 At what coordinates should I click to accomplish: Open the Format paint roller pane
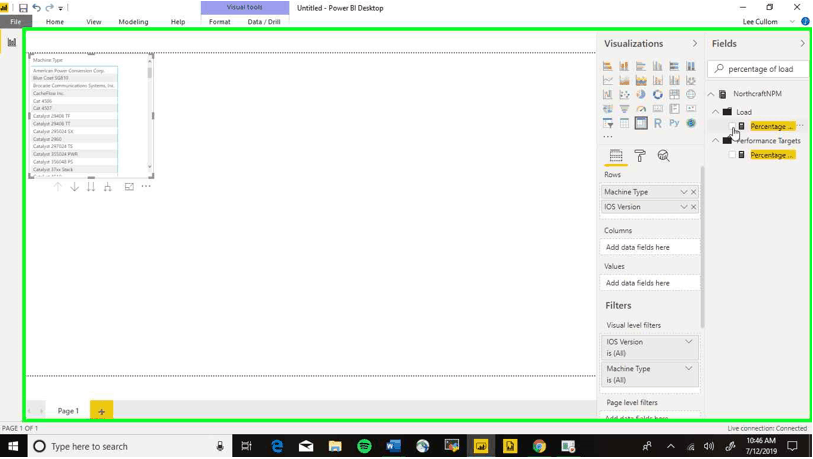coord(640,156)
